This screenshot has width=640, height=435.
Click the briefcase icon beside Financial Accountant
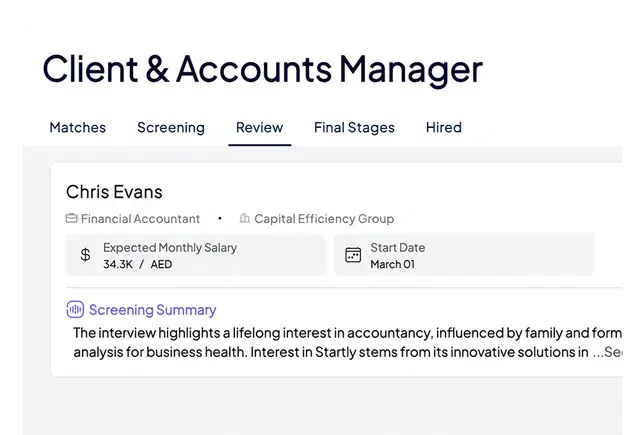coord(71,218)
